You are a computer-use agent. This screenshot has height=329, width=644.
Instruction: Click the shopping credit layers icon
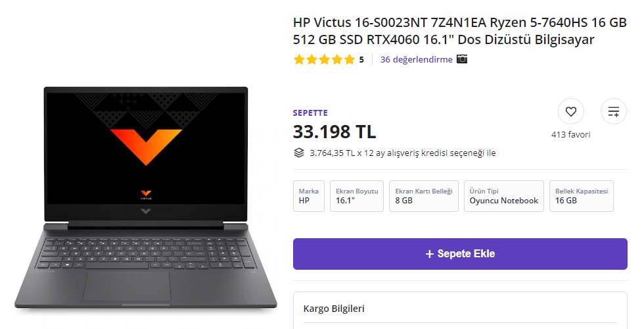pyautogui.click(x=299, y=153)
